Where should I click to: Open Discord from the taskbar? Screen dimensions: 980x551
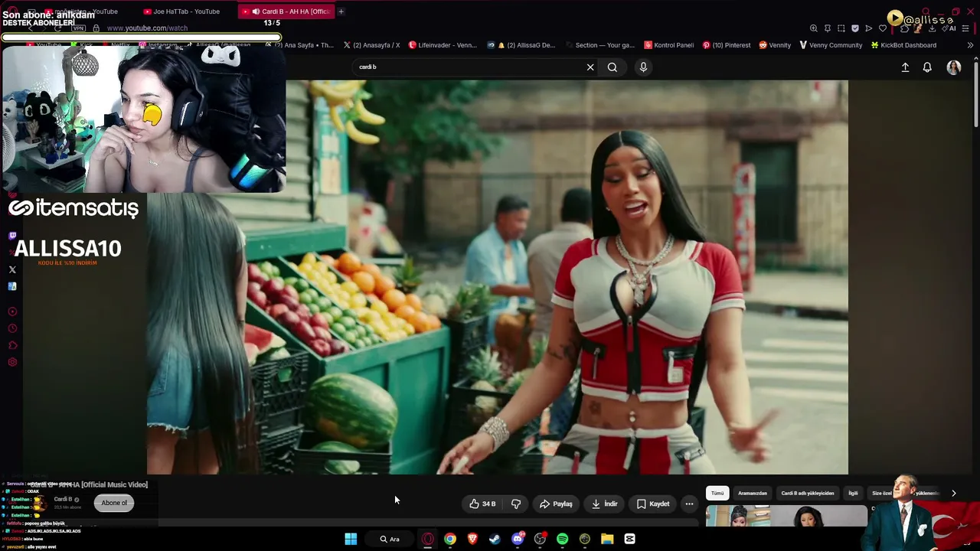pos(518,539)
